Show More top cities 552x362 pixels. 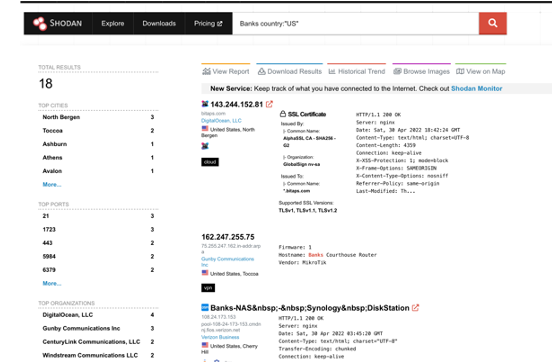[52, 185]
